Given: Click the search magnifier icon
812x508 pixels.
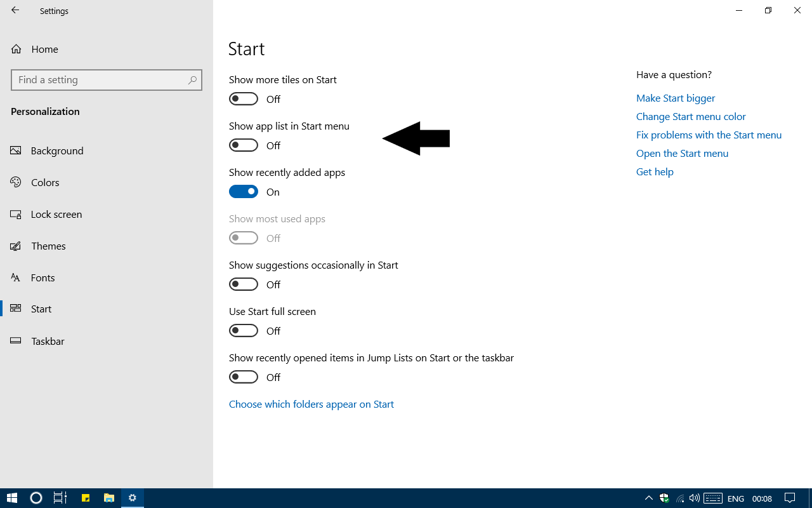Looking at the screenshot, I should click(x=192, y=80).
